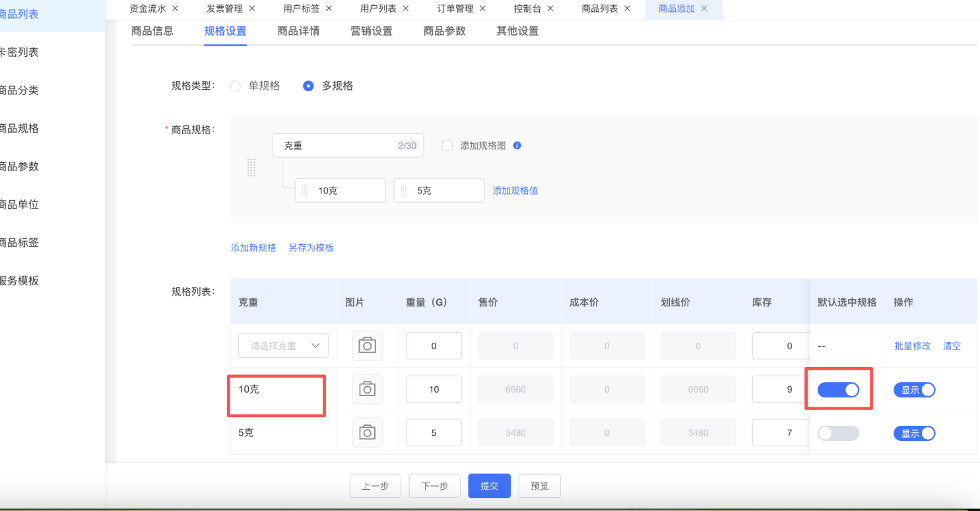
Task: Click 添加规格值 link
Action: (515, 191)
